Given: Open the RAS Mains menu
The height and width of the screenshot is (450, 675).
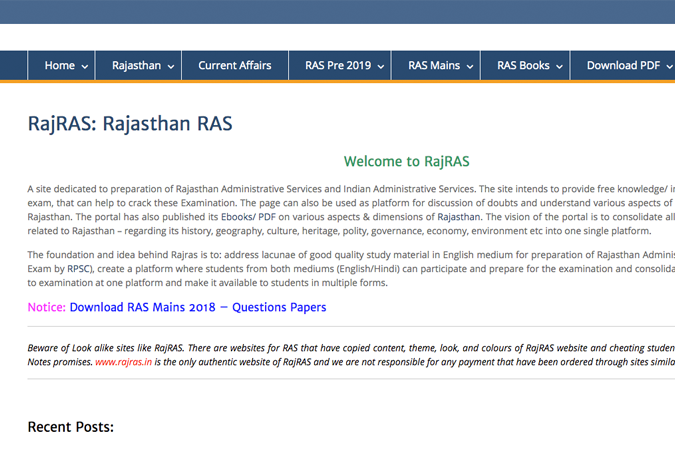Looking at the screenshot, I should (434, 66).
